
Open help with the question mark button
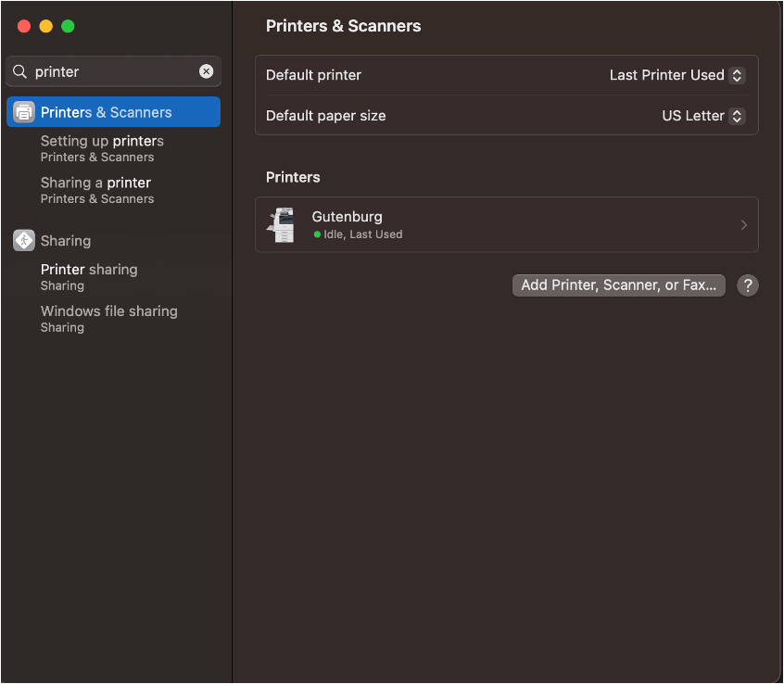click(x=748, y=285)
